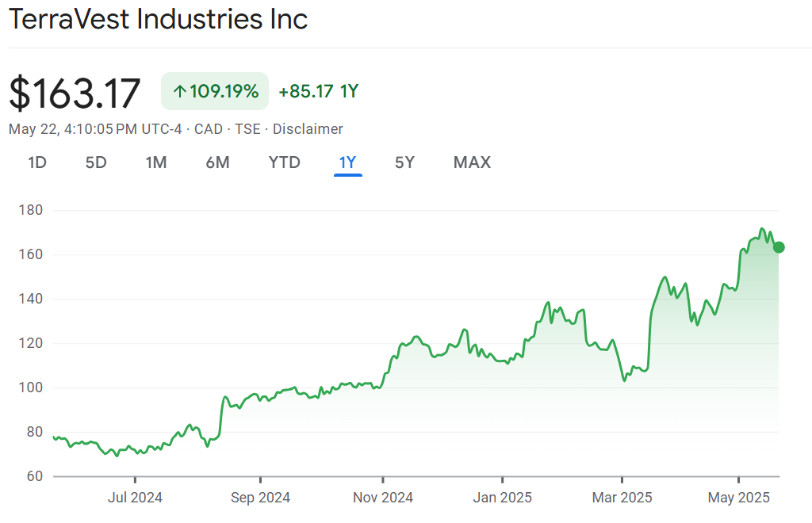Open the 6M chart view
The width and height of the screenshot is (812, 523).
click(x=217, y=162)
